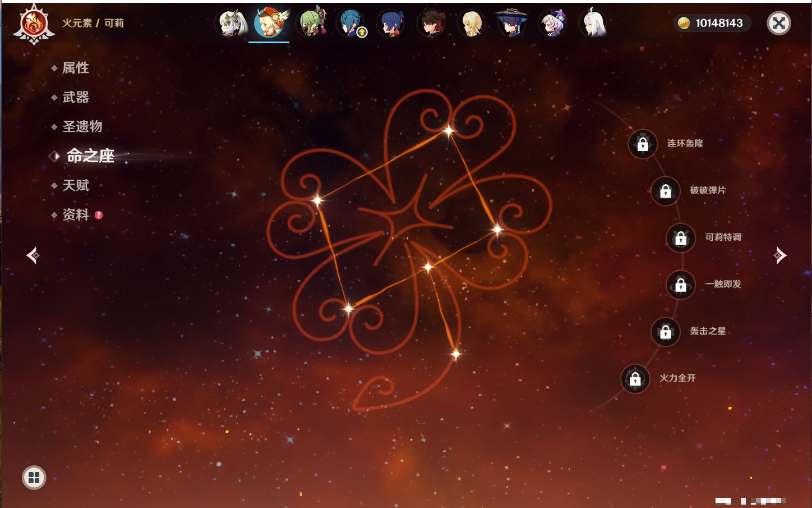The image size is (812, 508).
Task: Select the blonde-haired character portrait
Action: (472, 23)
